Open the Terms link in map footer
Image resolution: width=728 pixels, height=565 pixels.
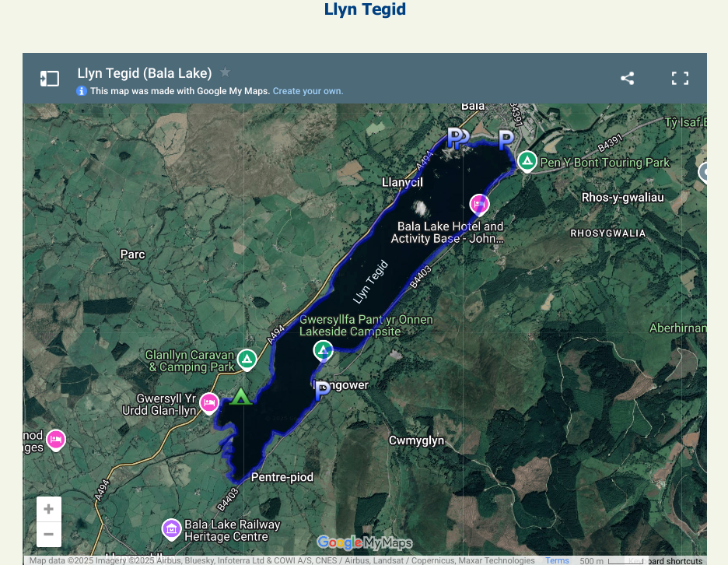click(557, 560)
